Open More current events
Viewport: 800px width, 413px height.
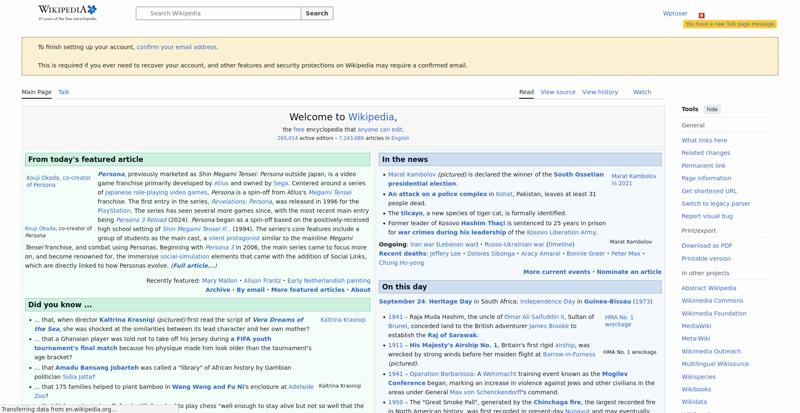coord(557,272)
